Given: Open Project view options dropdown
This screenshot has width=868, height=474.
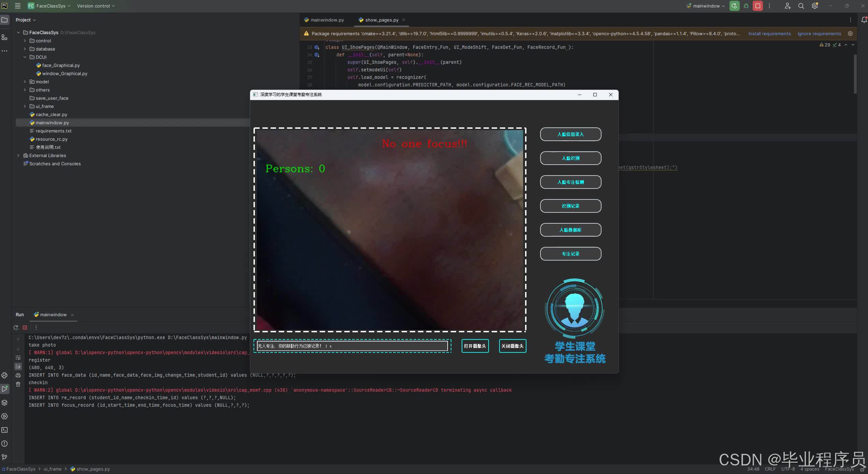Looking at the screenshot, I should pos(26,20).
